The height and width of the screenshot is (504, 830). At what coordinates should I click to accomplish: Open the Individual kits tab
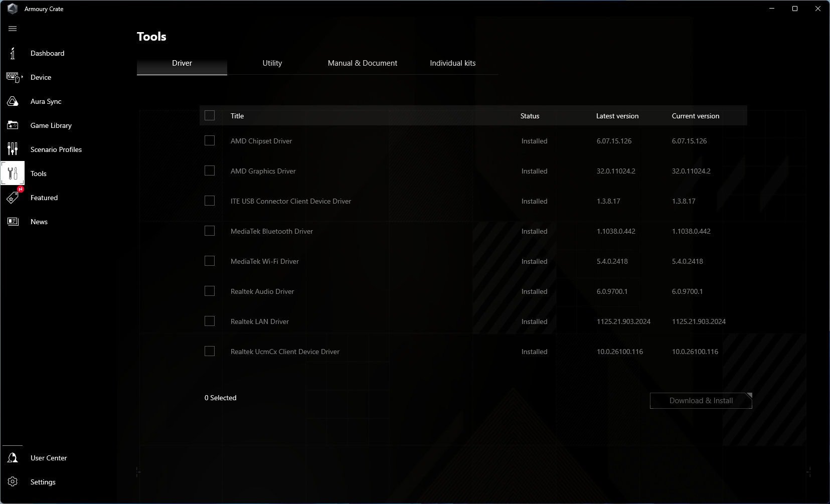pos(453,63)
